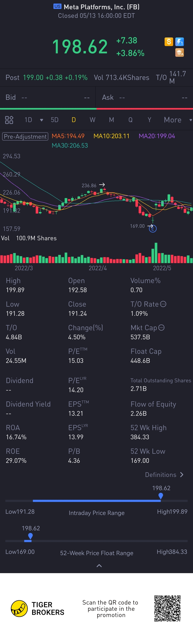Switch to the 5D chart tab

pyautogui.click(x=55, y=120)
